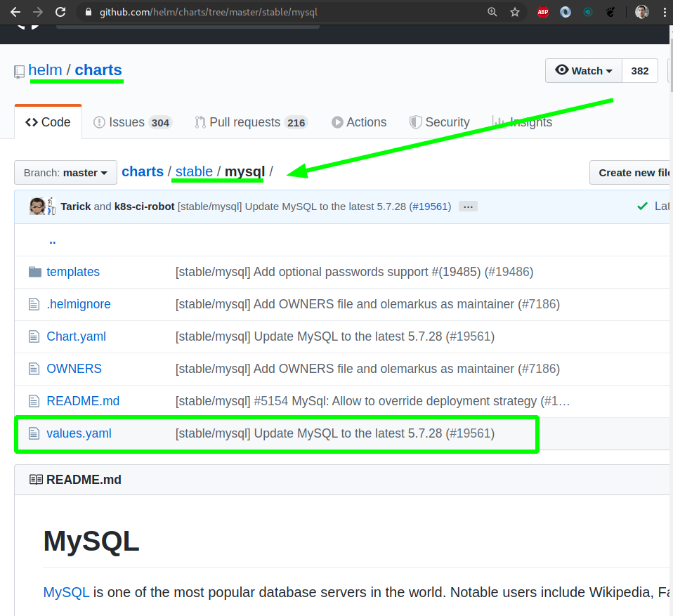Click Chart.yaml commit message Update MySQL 5.7.28

pyautogui.click(x=335, y=336)
